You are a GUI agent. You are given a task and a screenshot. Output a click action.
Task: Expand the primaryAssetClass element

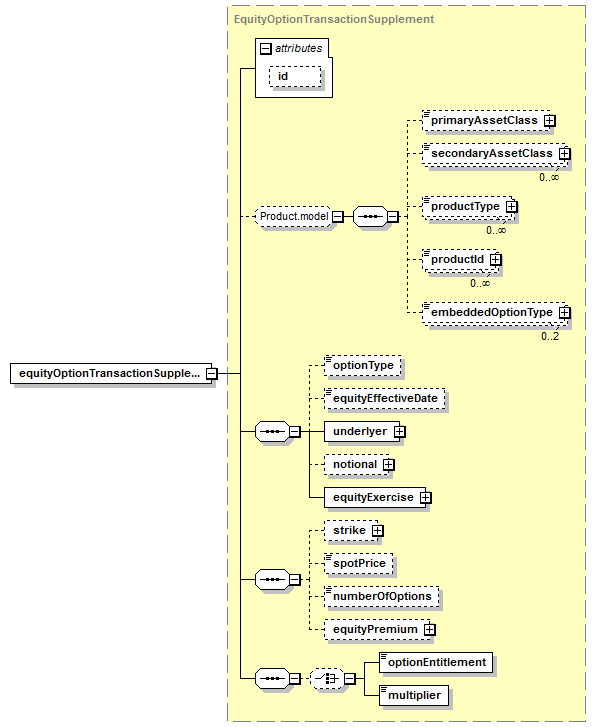[x=550, y=121]
